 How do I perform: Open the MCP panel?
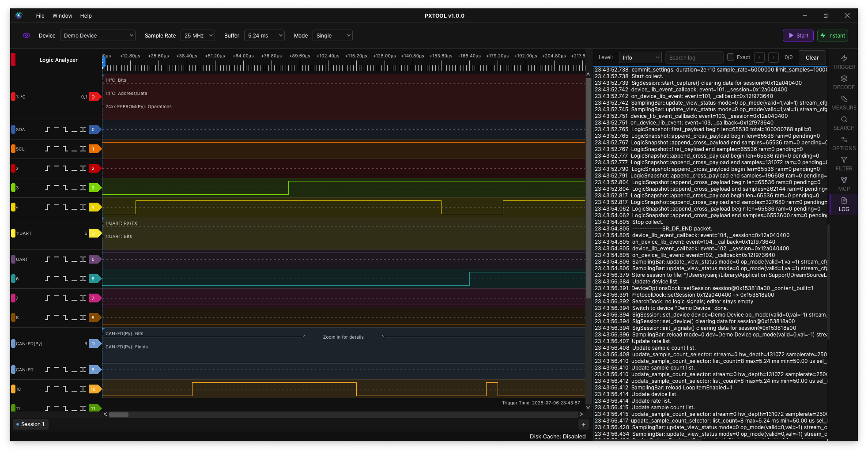844,184
